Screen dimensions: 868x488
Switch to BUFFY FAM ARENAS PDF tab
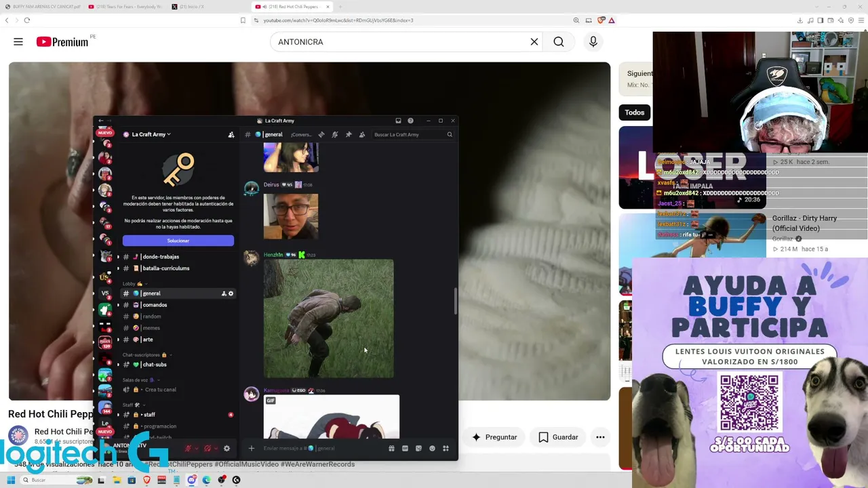pyautogui.click(x=42, y=7)
